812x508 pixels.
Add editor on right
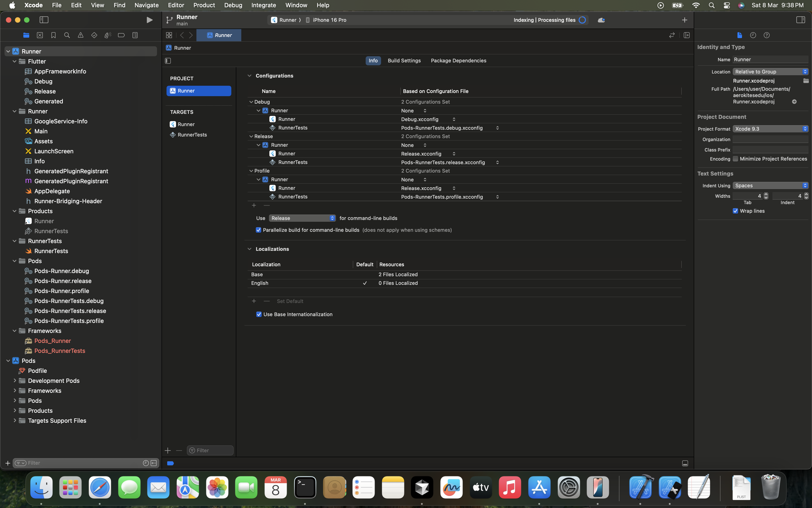point(686,35)
